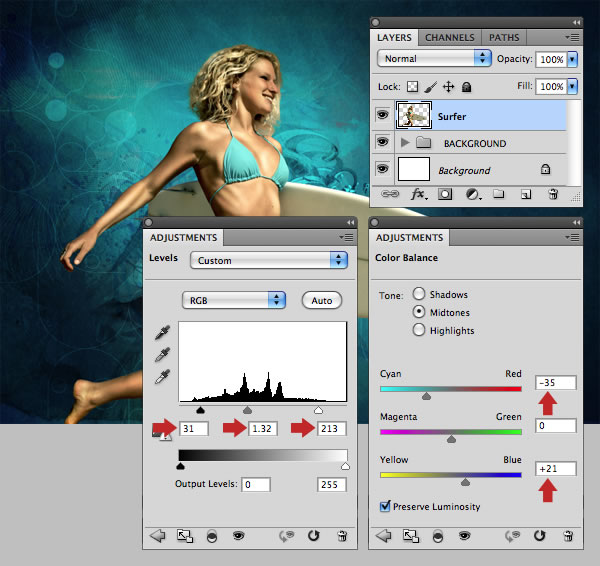Lock image pixels with brush lock icon
600x566 pixels.
[x=430, y=87]
